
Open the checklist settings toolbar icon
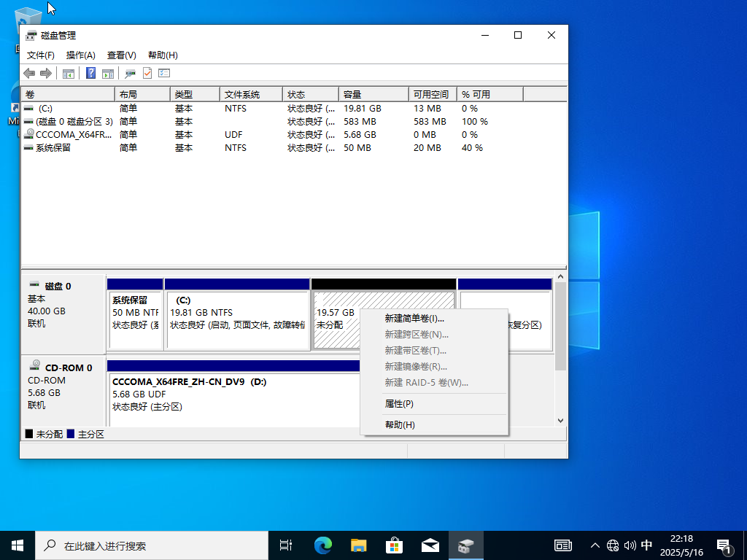pyautogui.click(x=164, y=73)
